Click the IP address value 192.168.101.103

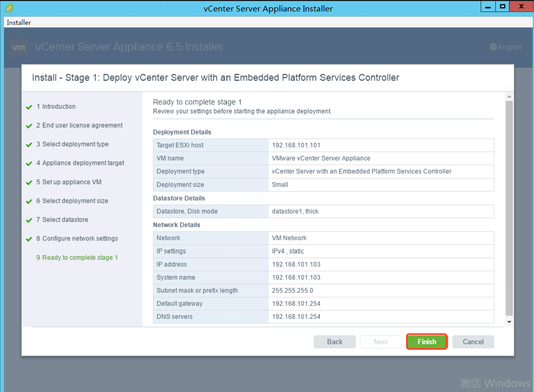[296, 264]
